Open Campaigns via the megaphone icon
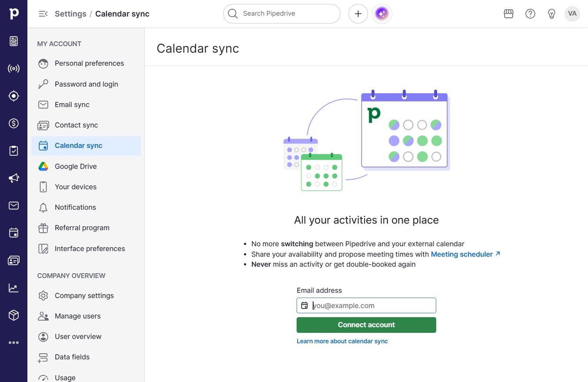The height and width of the screenshot is (382, 588). click(x=14, y=178)
